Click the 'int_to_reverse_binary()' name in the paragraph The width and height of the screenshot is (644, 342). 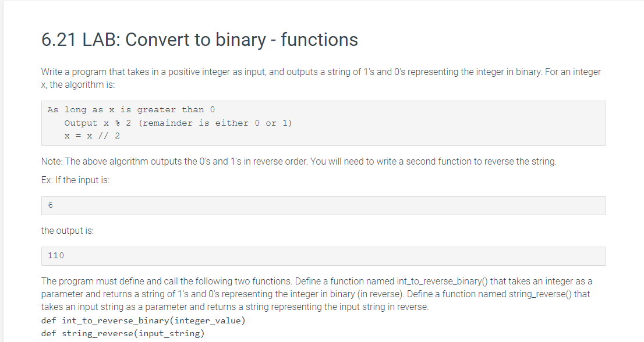pyautogui.click(x=443, y=282)
